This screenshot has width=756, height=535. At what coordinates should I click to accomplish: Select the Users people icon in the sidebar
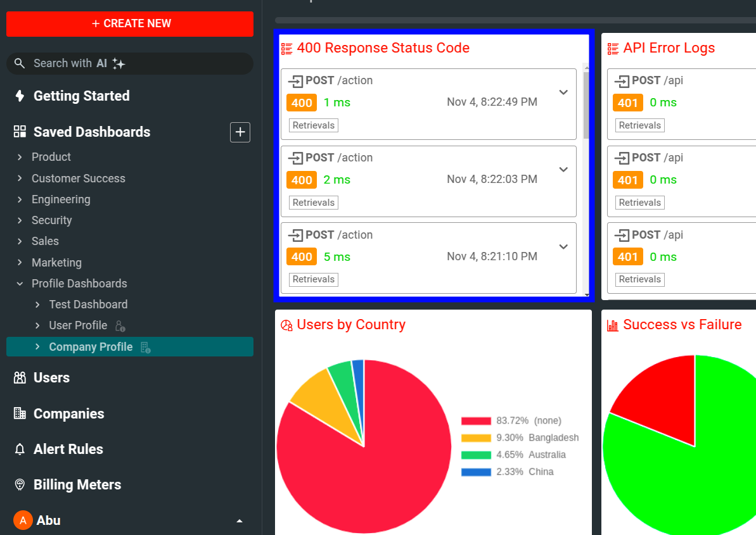coord(20,377)
